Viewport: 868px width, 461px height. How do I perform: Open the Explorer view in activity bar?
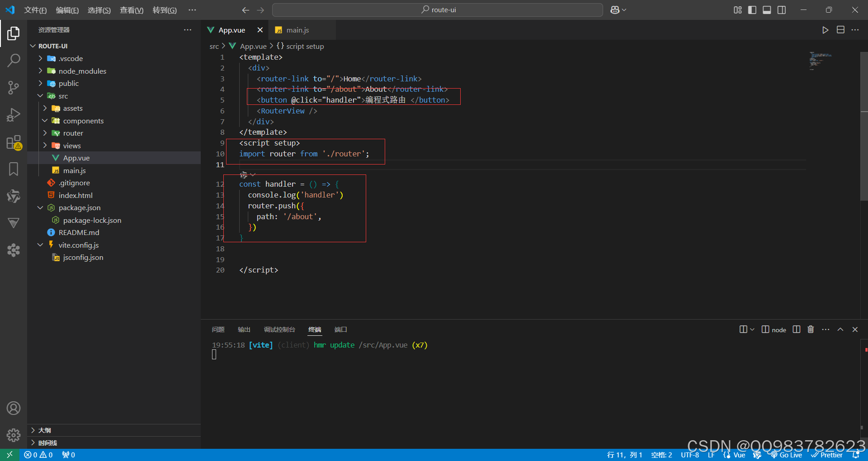(14, 33)
